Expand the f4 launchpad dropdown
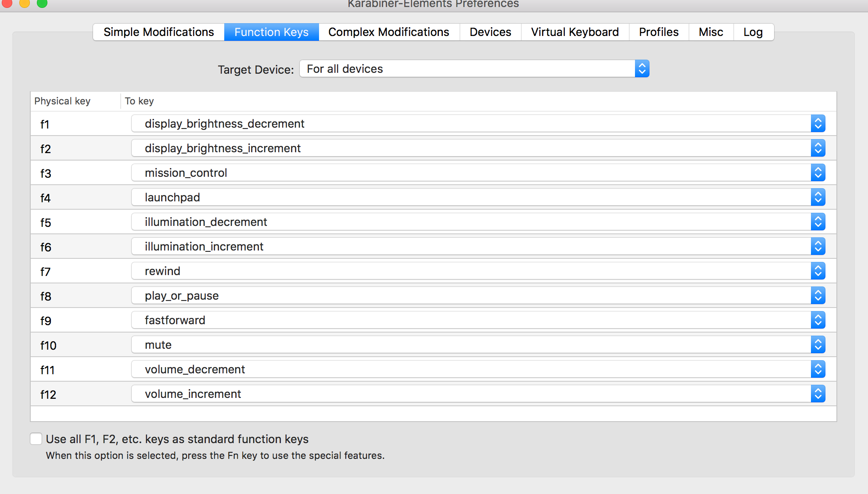This screenshot has height=494, width=868. click(x=477, y=197)
